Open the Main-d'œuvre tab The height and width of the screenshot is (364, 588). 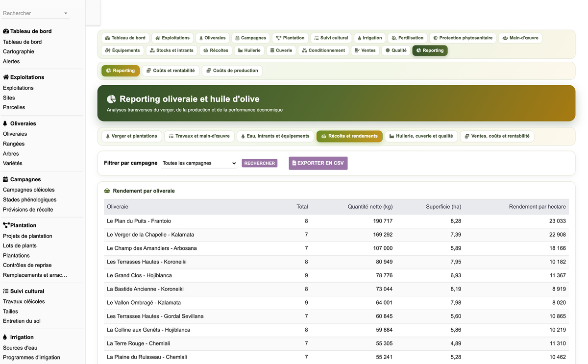[x=520, y=38]
